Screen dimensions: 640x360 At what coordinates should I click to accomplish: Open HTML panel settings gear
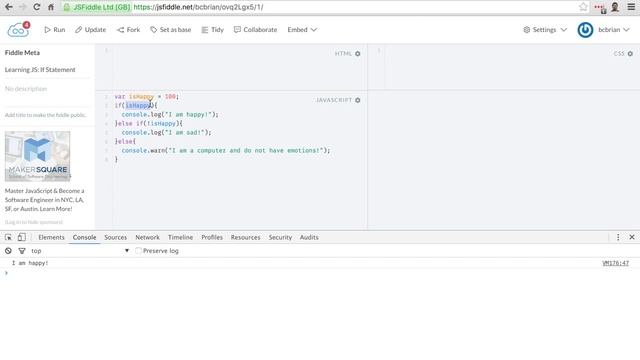(358, 53)
